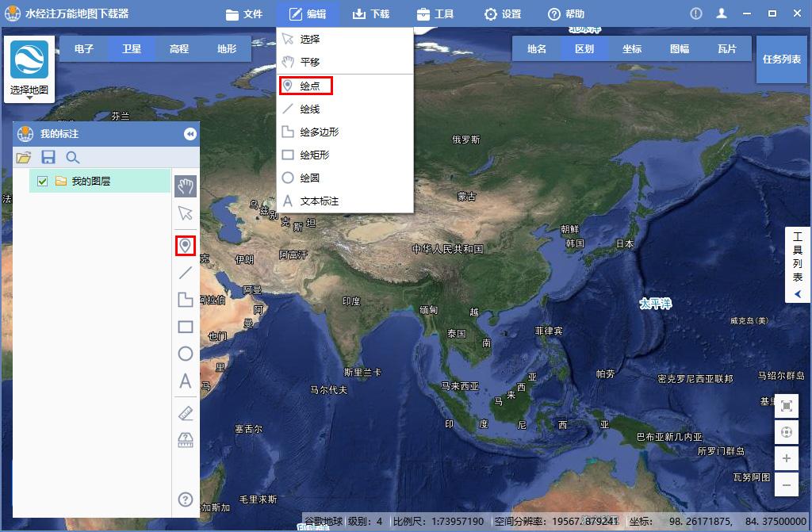Open the 设置 menu

coord(502,14)
